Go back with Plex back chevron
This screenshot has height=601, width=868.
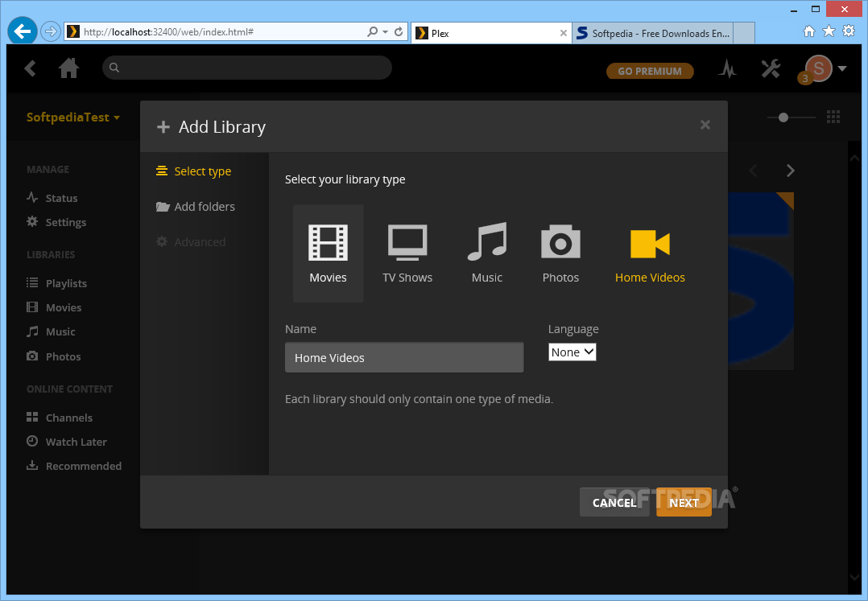pyautogui.click(x=31, y=68)
